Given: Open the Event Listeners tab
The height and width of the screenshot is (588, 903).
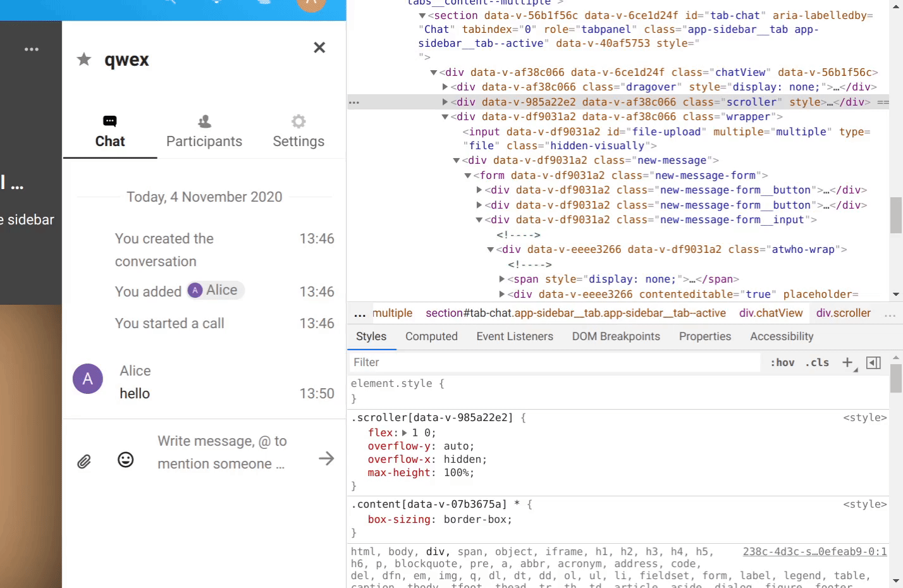Looking at the screenshot, I should click(x=515, y=336).
